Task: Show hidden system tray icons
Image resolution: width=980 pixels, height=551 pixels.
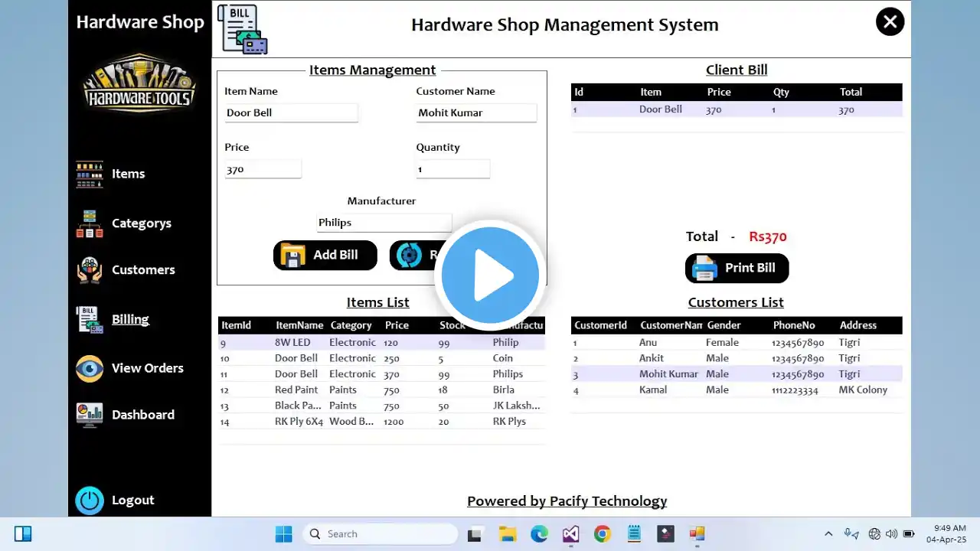Action: click(828, 533)
